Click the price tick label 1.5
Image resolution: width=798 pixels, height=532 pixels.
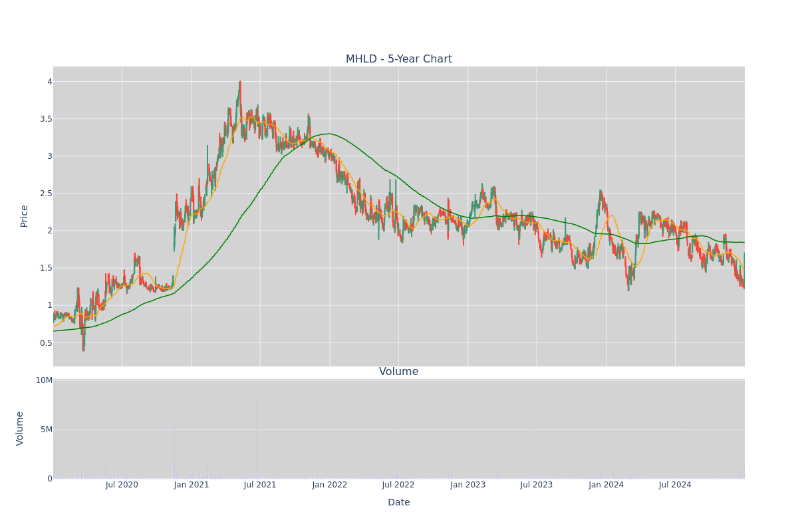pos(45,268)
